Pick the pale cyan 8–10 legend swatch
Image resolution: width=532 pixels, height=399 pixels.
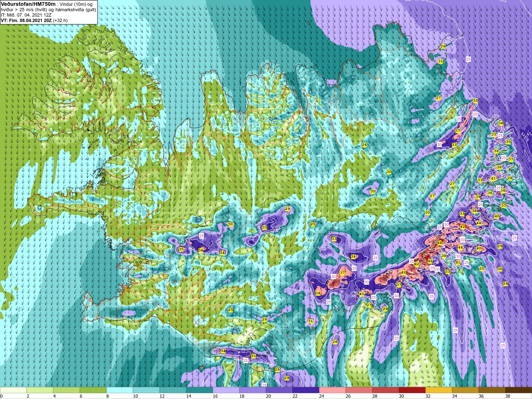coord(120,390)
